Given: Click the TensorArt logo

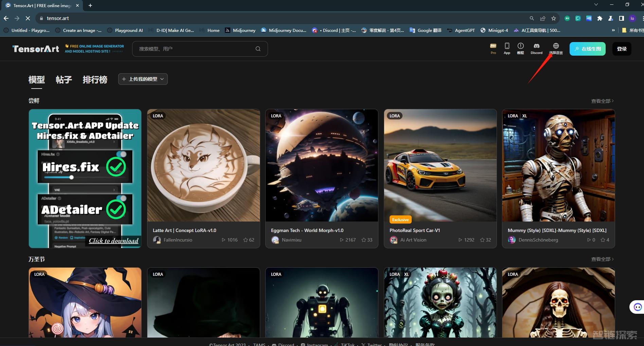Looking at the screenshot, I should point(36,49).
